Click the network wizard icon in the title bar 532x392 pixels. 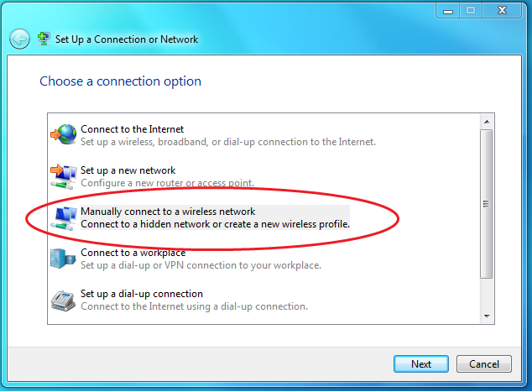(x=44, y=39)
